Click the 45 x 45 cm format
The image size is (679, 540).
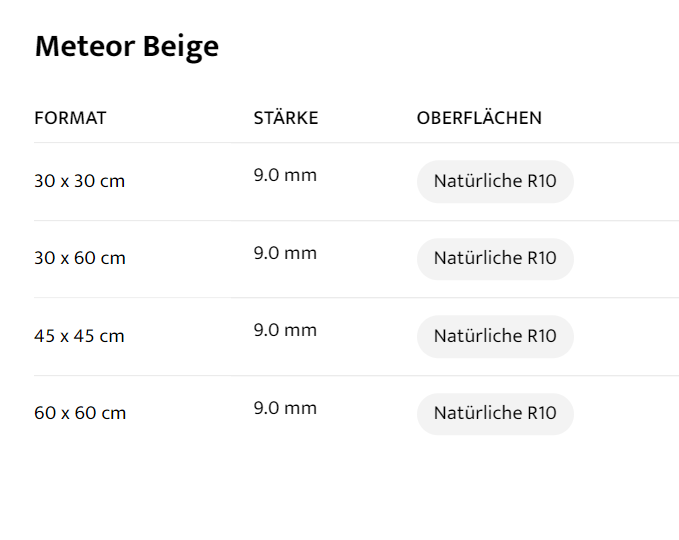click(x=79, y=336)
